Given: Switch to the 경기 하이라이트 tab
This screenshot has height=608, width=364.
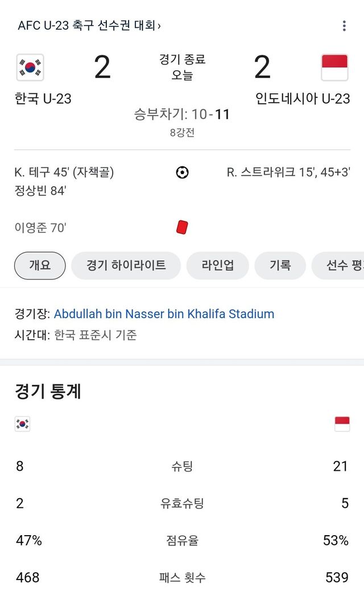Looking at the screenshot, I should point(126,265).
